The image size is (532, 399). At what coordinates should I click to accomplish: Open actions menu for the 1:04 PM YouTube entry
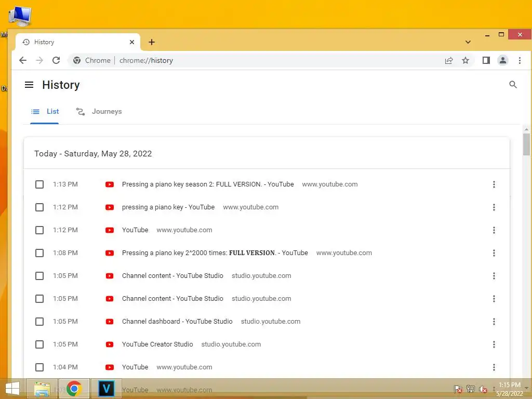[x=494, y=367]
